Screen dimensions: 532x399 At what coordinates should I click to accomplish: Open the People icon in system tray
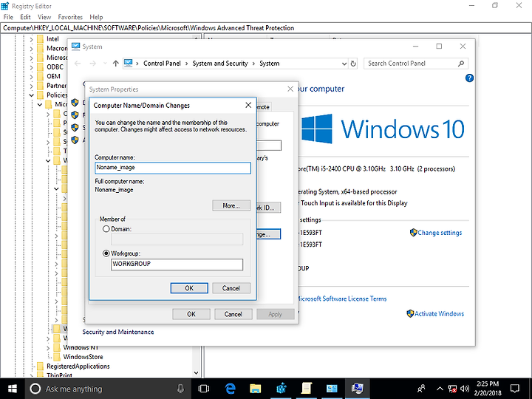[x=421, y=389]
